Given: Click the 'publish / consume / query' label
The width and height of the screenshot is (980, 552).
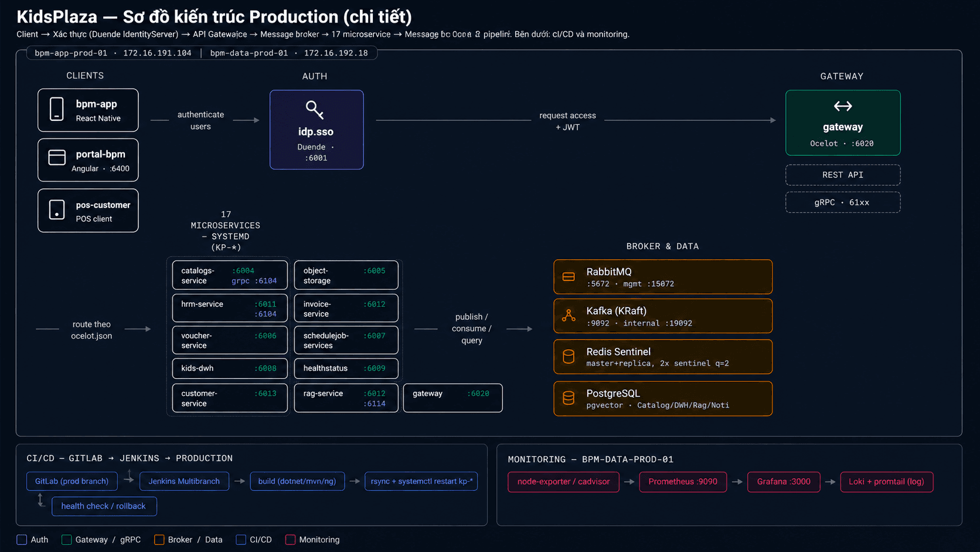Looking at the screenshot, I should pos(471,329).
